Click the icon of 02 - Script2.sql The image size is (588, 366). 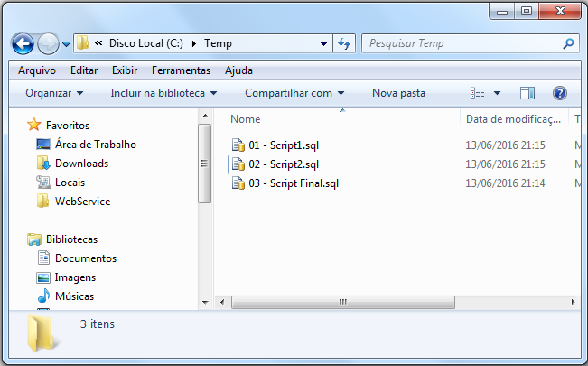[x=238, y=164]
